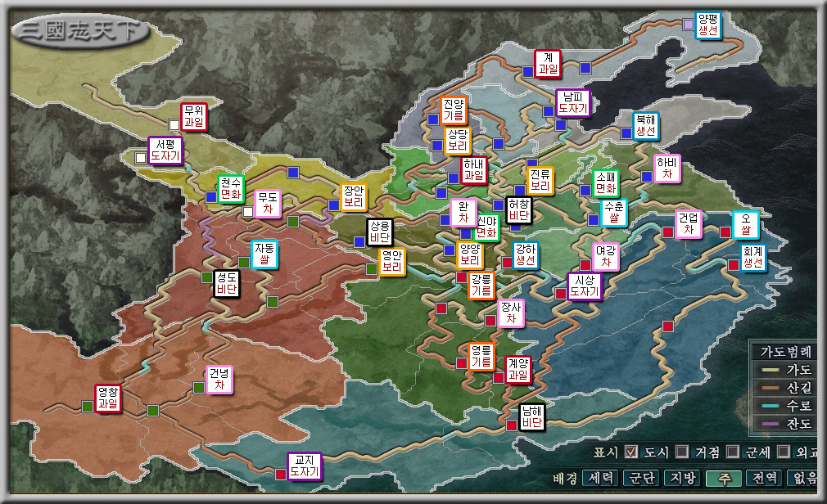Click the 계양 과일 city label

coord(518,369)
